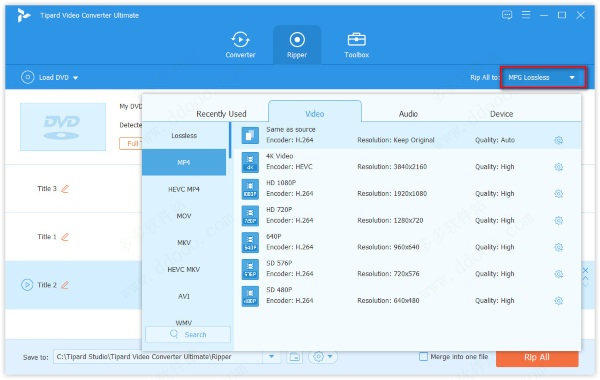Open settings gear for SD 576P preset
This screenshot has height=380, width=600.
(559, 274)
